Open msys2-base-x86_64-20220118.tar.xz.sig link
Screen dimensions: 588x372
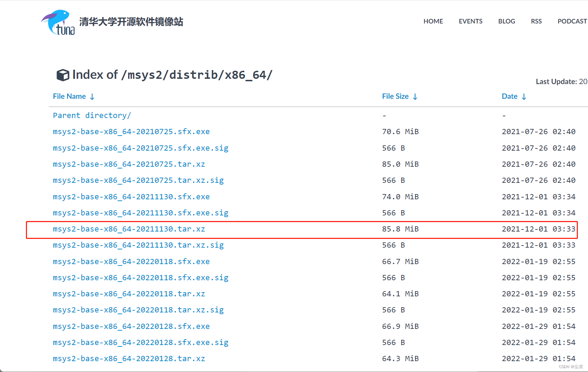pyautogui.click(x=138, y=310)
